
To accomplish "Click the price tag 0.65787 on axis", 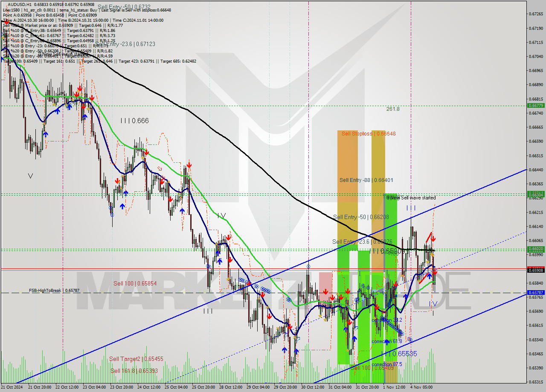I will click(536, 293).
